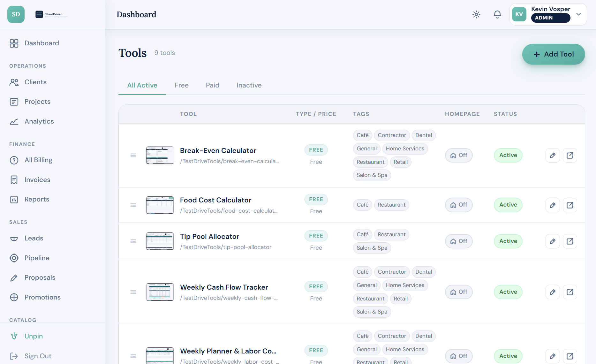Open Weekly Cash Flow Tracker external link
The width and height of the screenshot is (596, 364).
pyautogui.click(x=570, y=292)
